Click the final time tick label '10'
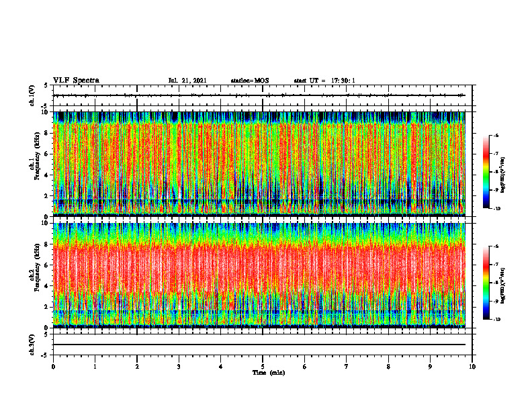The height and width of the screenshot is (411, 532). (x=472, y=367)
